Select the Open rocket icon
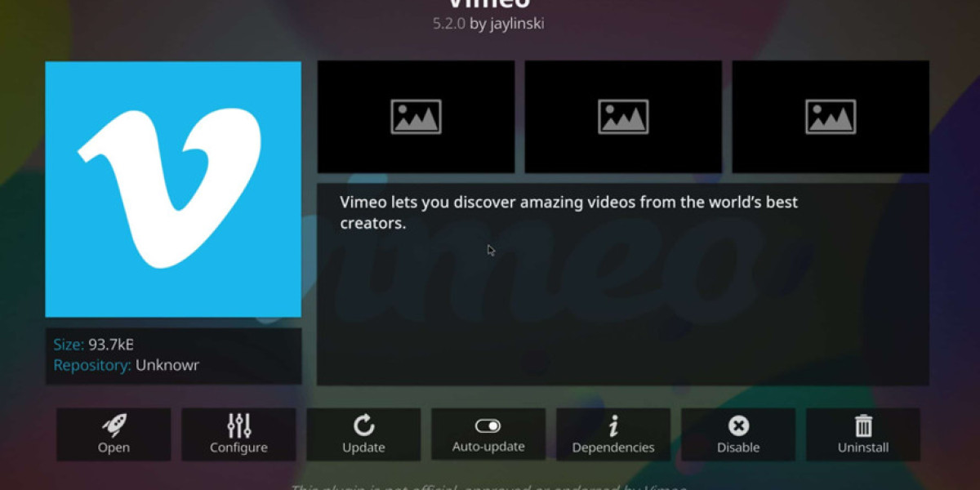The width and height of the screenshot is (980, 490). point(114,425)
